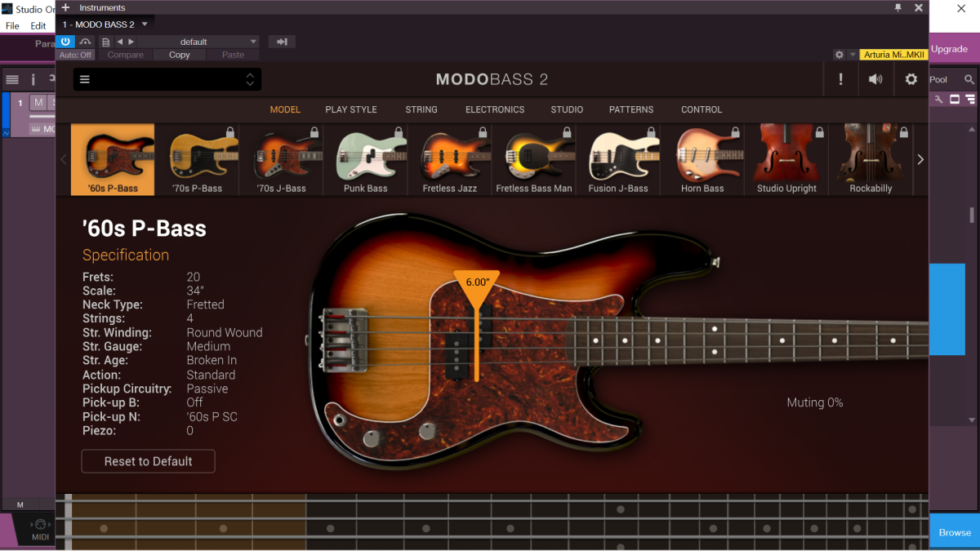Open the Pool tab in browser
Viewport: 980px width, 551px height.
coord(938,79)
